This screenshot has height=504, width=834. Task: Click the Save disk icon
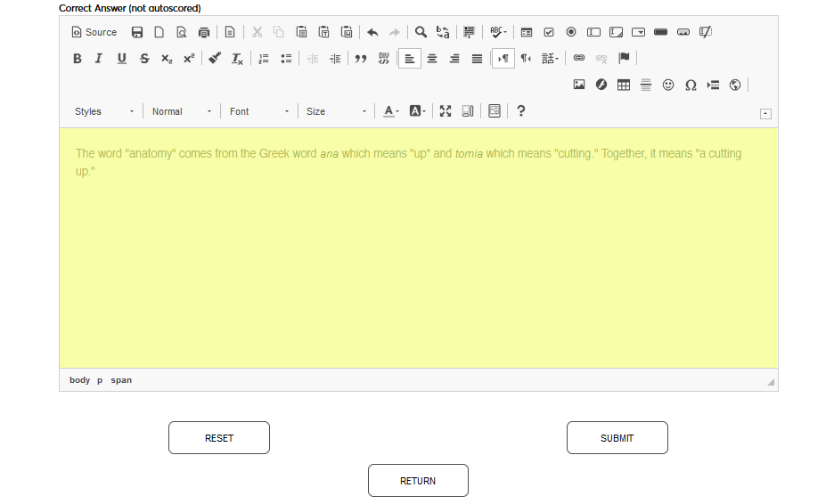[137, 32]
